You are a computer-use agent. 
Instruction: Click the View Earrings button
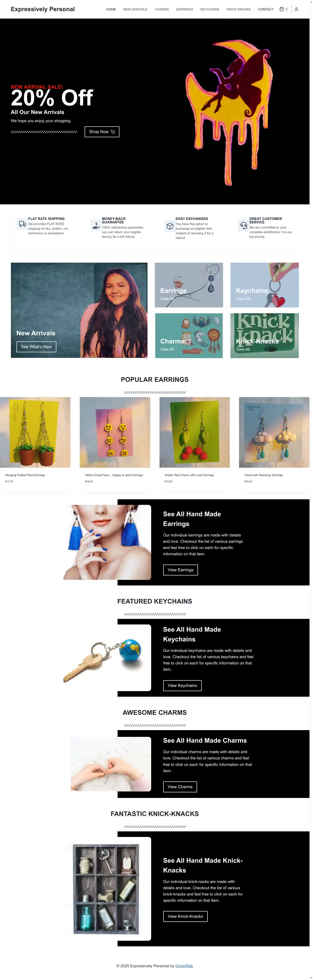pos(180,570)
